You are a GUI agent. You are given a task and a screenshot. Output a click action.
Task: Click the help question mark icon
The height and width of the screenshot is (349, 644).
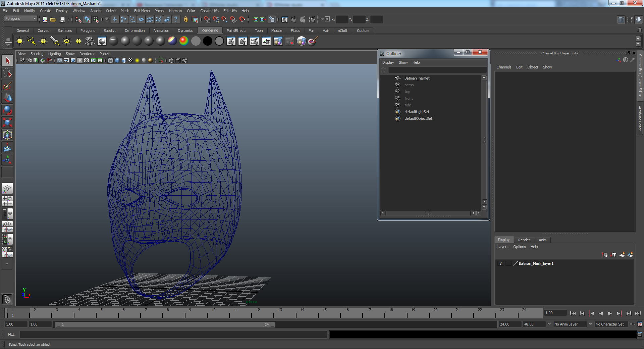176,19
